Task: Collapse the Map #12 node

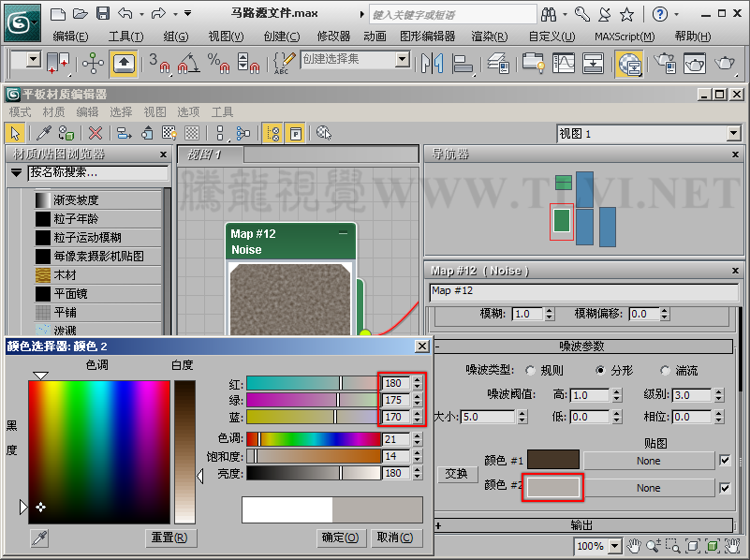Action: (x=343, y=233)
